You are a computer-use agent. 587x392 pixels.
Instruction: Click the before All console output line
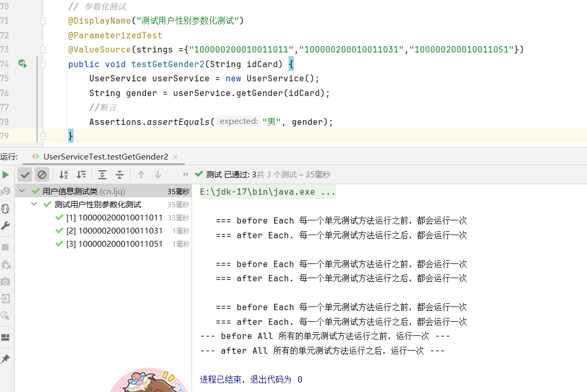point(325,336)
